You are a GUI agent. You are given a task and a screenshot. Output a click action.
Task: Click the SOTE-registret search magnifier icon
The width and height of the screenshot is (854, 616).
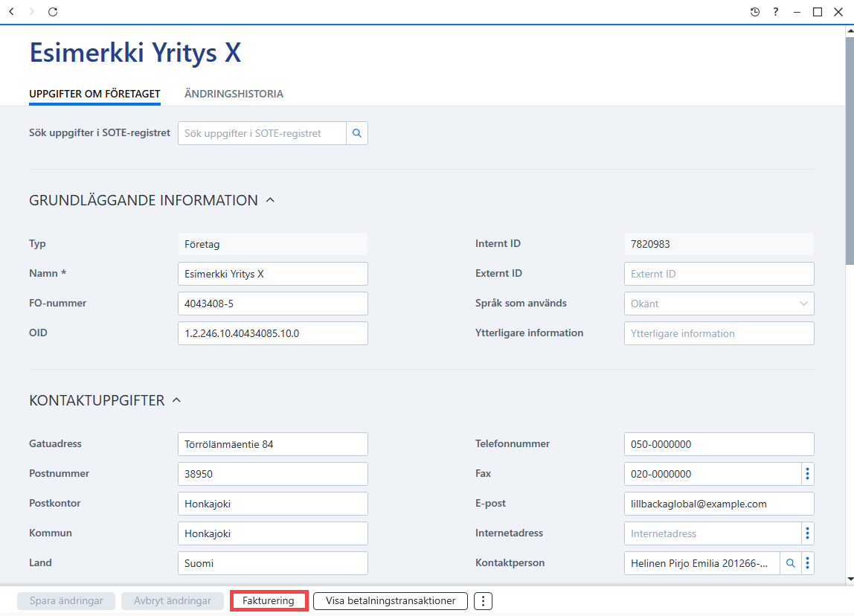point(357,133)
